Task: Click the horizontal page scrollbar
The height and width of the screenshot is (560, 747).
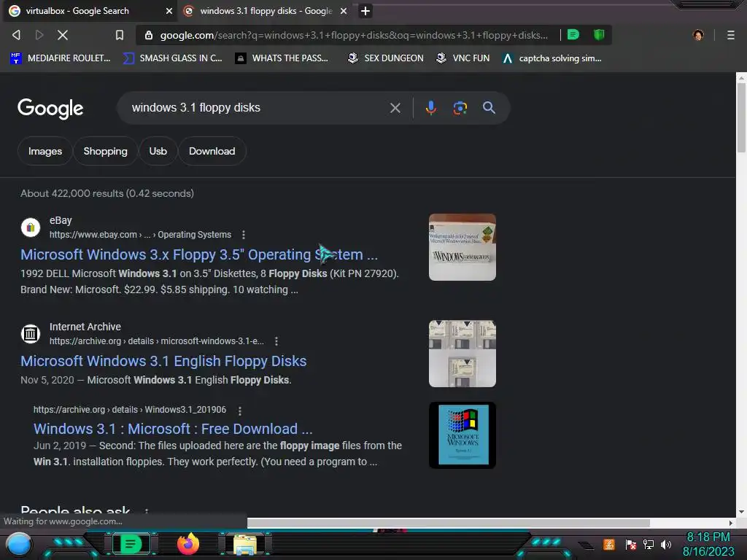Action: 449,523
